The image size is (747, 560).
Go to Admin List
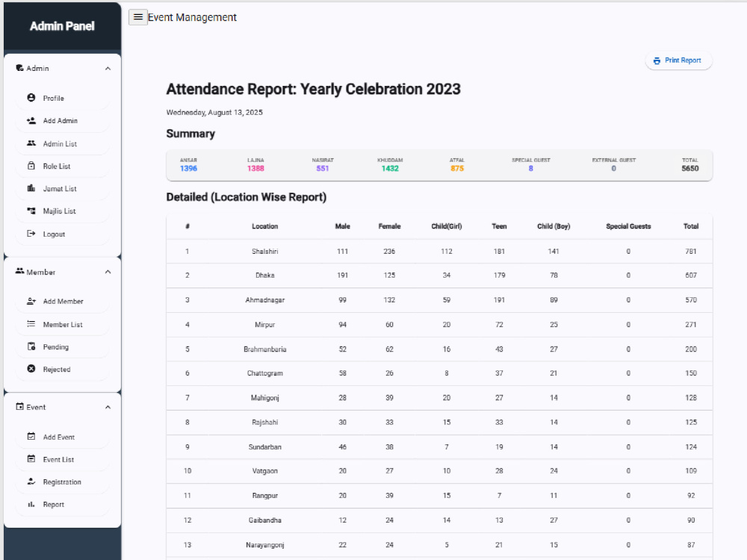pos(63,144)
